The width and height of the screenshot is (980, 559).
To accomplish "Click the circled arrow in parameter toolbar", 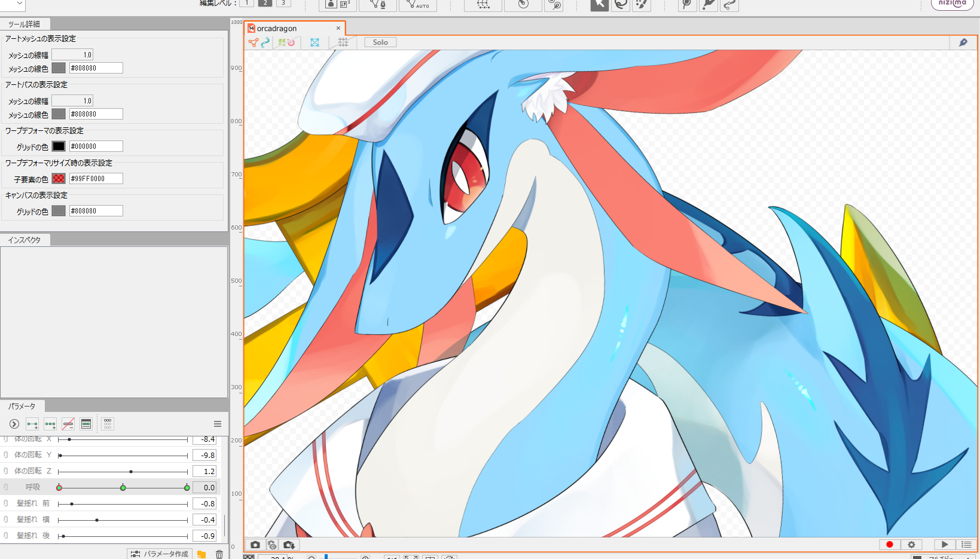I will [14, 424].
